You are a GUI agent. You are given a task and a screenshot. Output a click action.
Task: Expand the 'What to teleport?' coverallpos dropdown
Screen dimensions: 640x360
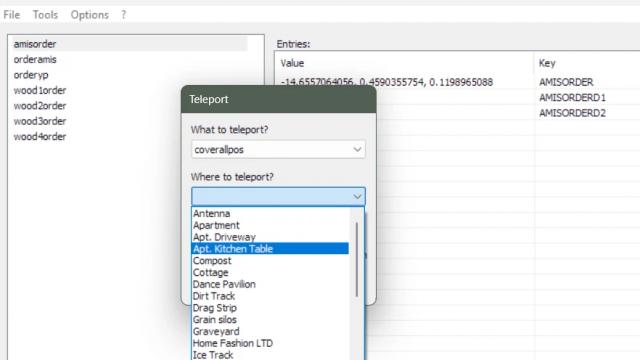(x=278, y=149)
